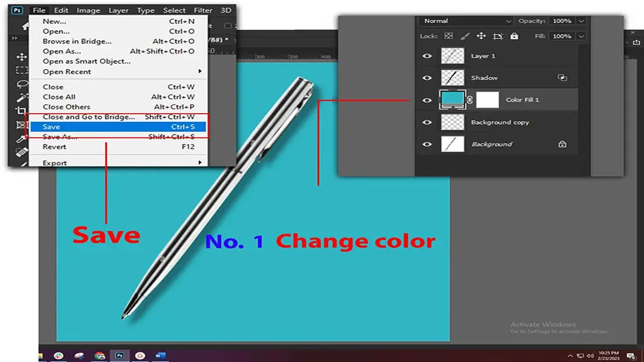Viewport: 644px width, 362px height.
Task: Click lock position arrows icon
Action: [x=481, y=36]
